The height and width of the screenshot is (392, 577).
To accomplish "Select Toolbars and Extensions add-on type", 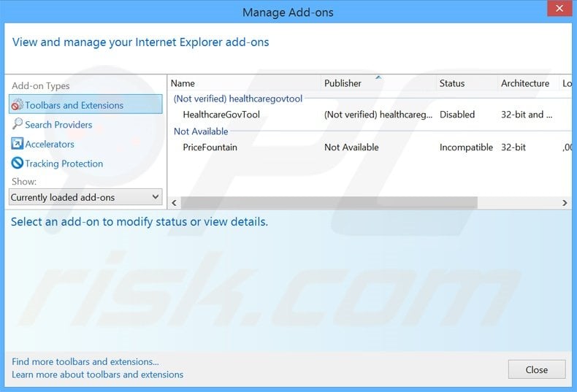I will click(x=85, y=104).
